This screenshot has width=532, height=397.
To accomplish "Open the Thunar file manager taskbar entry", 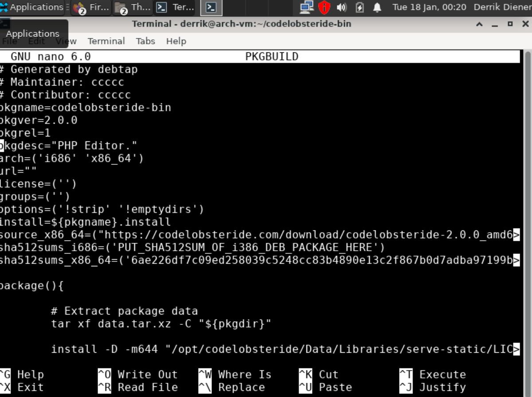I will click(x=133, y=7).
